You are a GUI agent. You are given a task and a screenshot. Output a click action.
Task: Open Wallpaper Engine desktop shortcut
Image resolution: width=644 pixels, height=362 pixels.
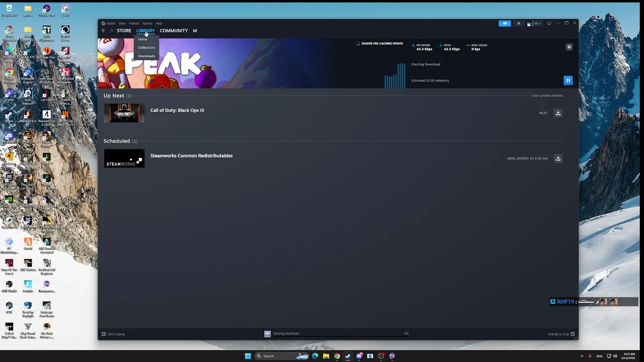(28, 74)
